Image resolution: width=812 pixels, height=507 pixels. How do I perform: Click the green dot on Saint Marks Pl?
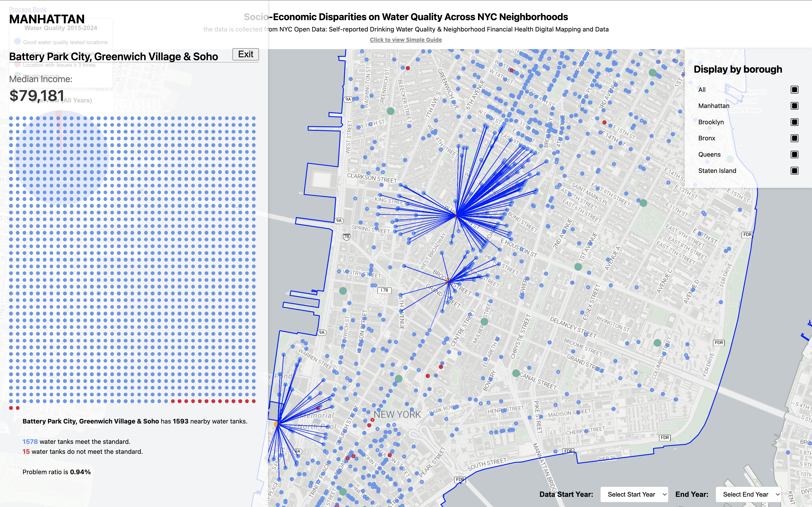643,203
